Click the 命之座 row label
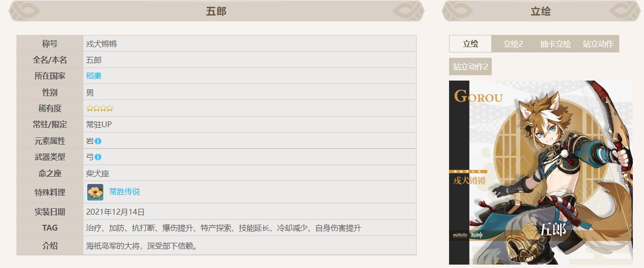The height and width of the screenshot is (268, 644). pos(50,173)
